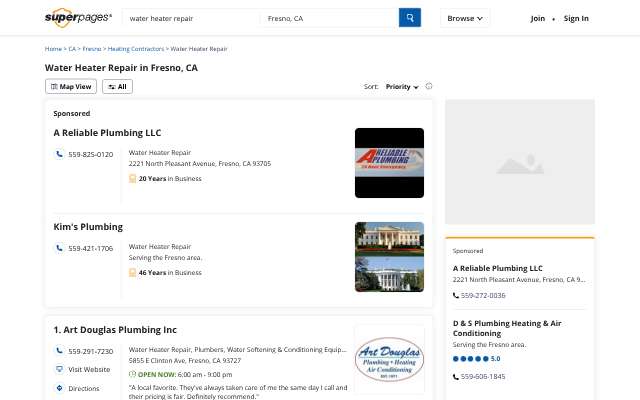Click the Superpages logo
The width and height of the screenshot is (640, 400).
pos(78,18)
